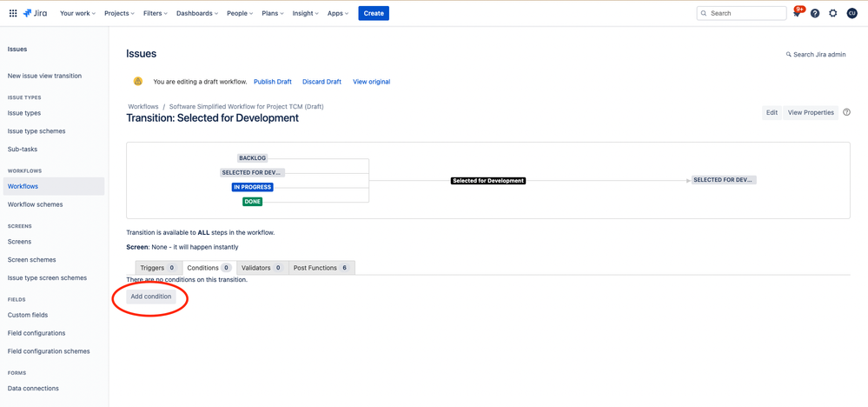Switch to the Triggers tab
Screen dimensions: 868x407
click(158, 268)
